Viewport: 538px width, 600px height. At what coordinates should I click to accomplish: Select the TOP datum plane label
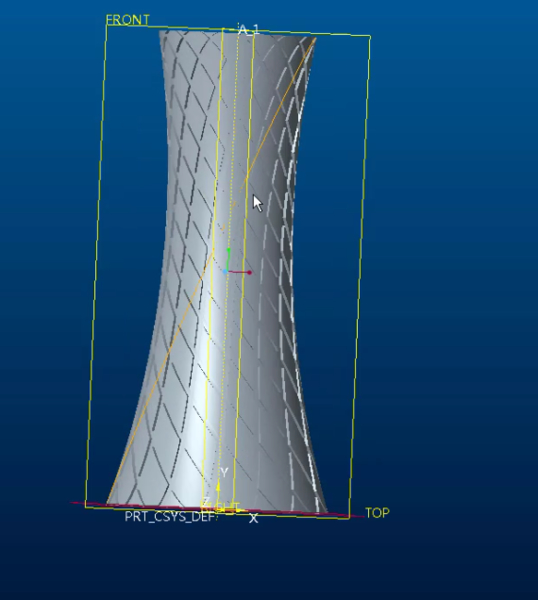[x=377, y=513]
